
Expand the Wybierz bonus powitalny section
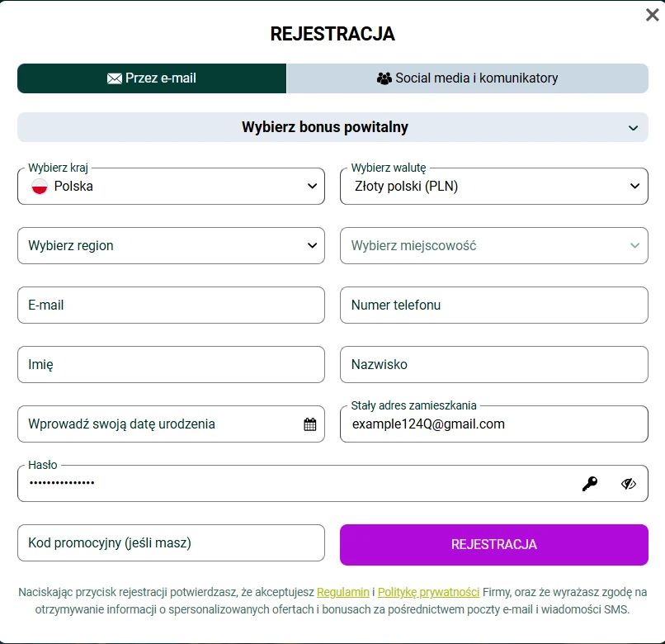[x=332, y=127]
